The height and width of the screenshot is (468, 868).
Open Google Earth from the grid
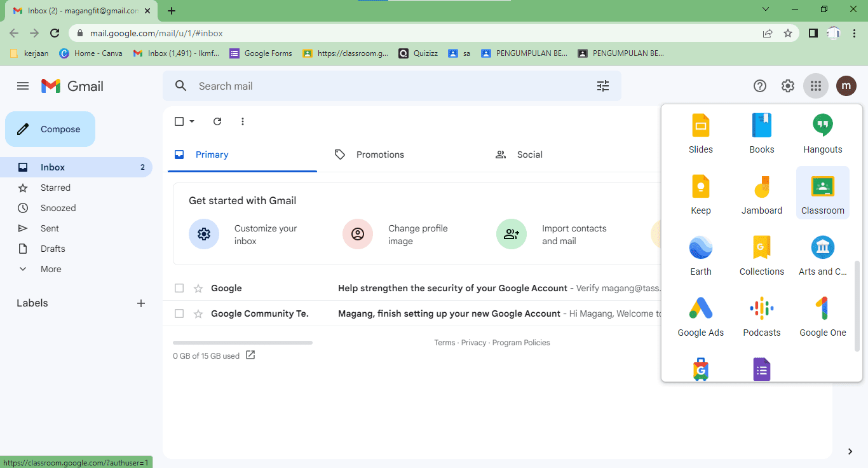(700, 254)
